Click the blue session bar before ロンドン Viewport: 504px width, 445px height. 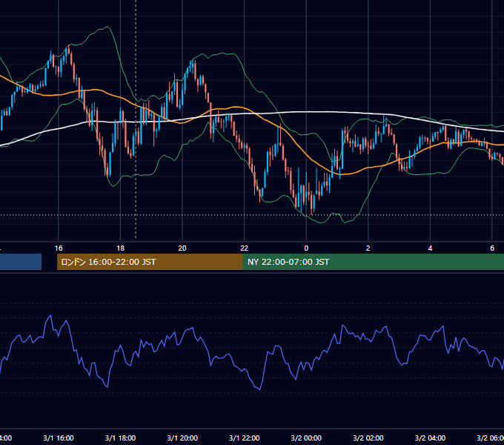[21, 262]
